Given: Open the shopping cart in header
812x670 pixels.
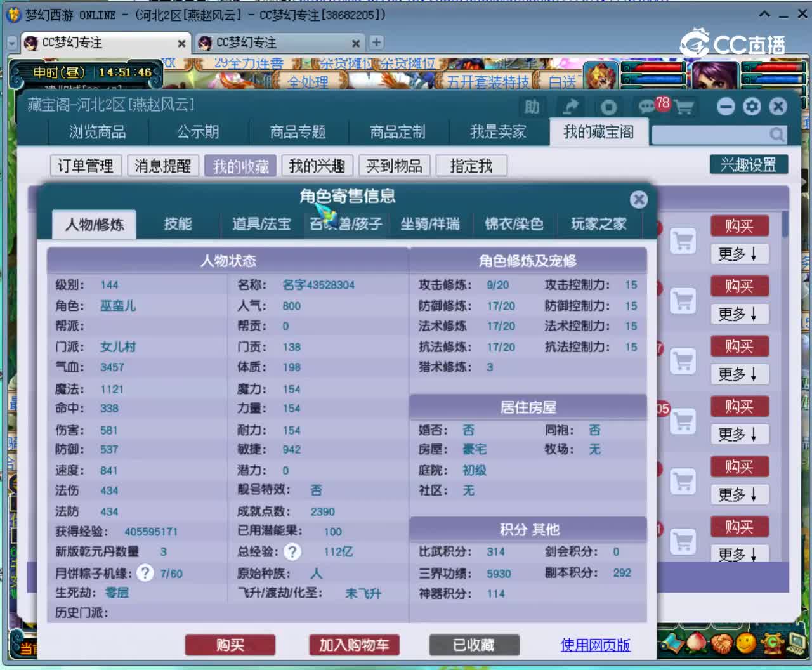Looking at the screenshot, I should pos(684,107).
